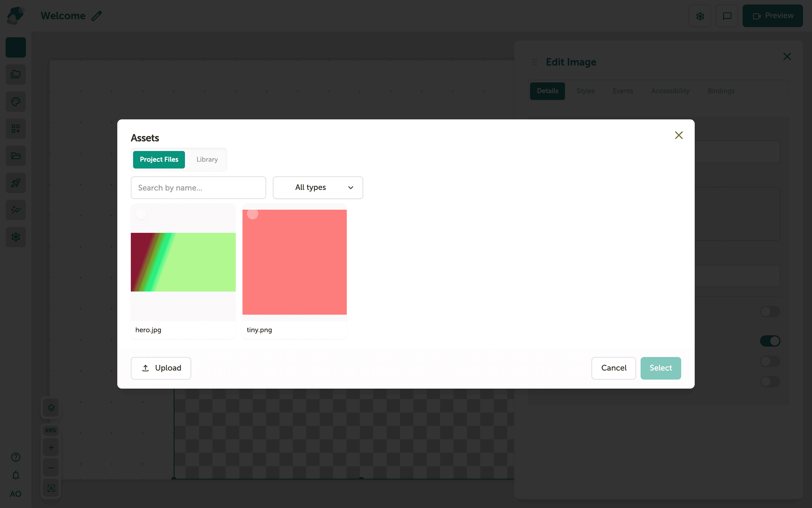Image resolution: width=812 pixels, height=508 pixels.
Task: Toggle the layers icon on canvas
Action: 51,408
